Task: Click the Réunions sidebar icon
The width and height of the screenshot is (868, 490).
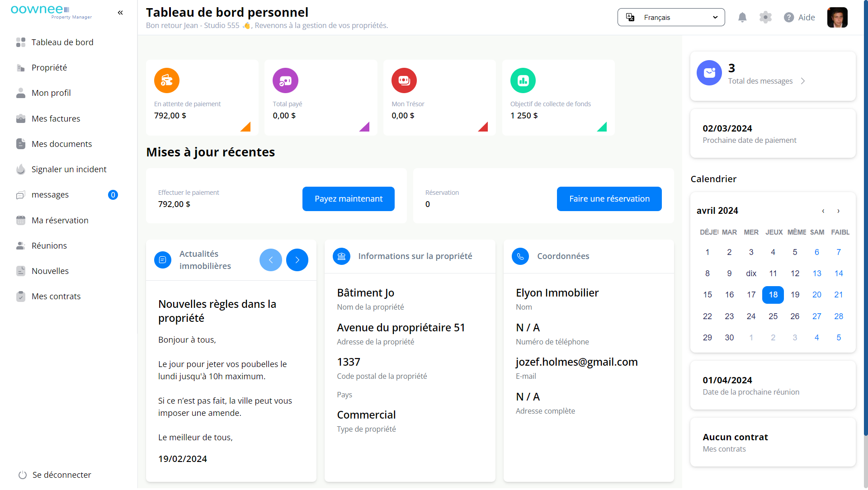Action: (20, 245)
